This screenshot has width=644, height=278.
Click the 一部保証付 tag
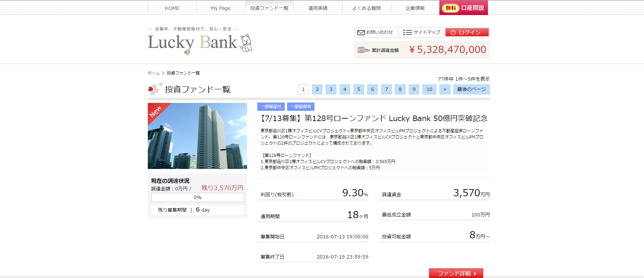point(271,107)
